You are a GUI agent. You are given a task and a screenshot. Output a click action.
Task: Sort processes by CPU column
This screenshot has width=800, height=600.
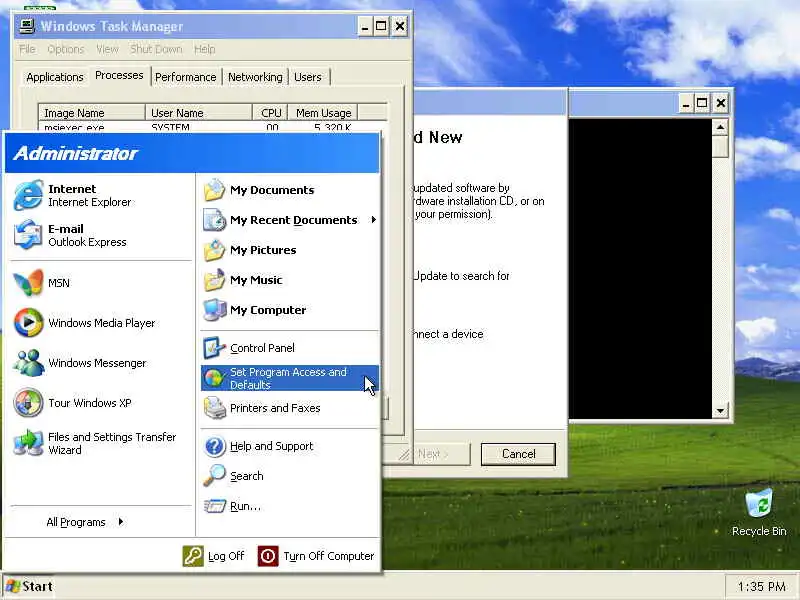click(x=270, y=113)
